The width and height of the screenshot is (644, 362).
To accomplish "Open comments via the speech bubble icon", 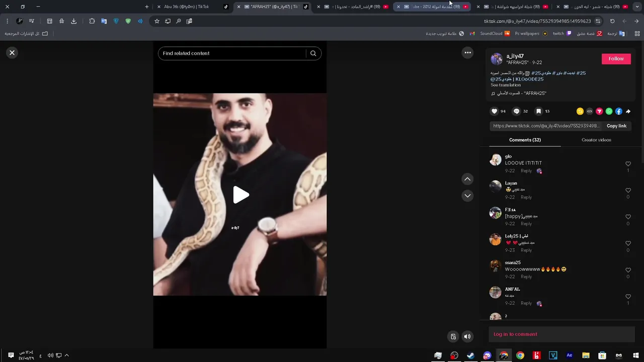I will point(516,111).
